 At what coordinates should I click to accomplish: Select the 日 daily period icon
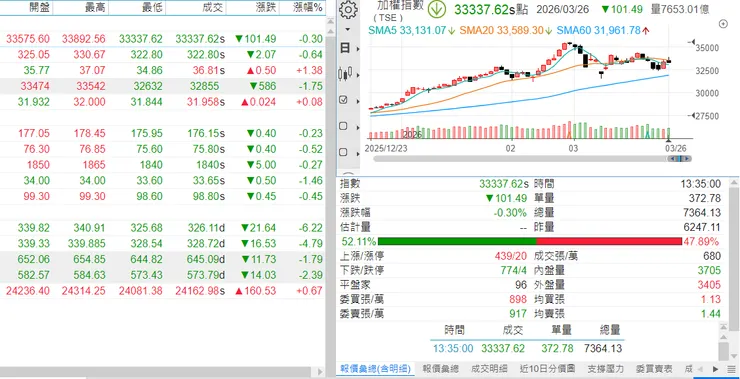pyautogui.click(x=345, y=48)
